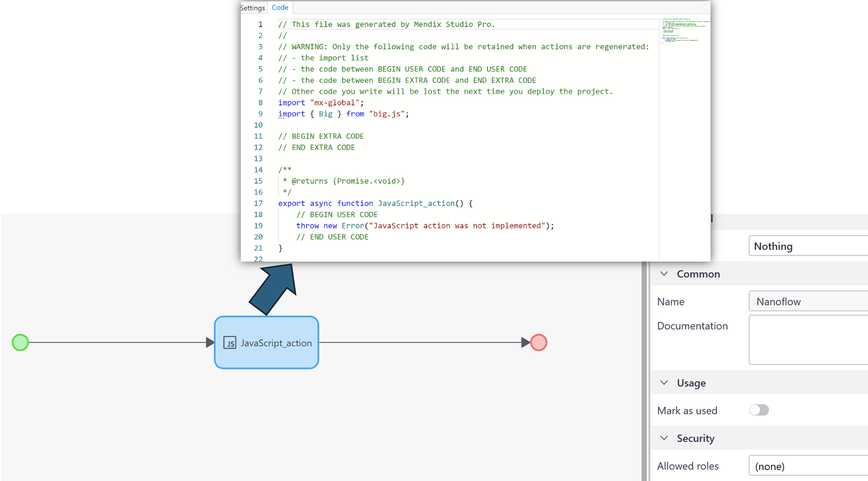868x481 pixels.
Task: Click line number 17 in gutter
Action: coord(258,203)
